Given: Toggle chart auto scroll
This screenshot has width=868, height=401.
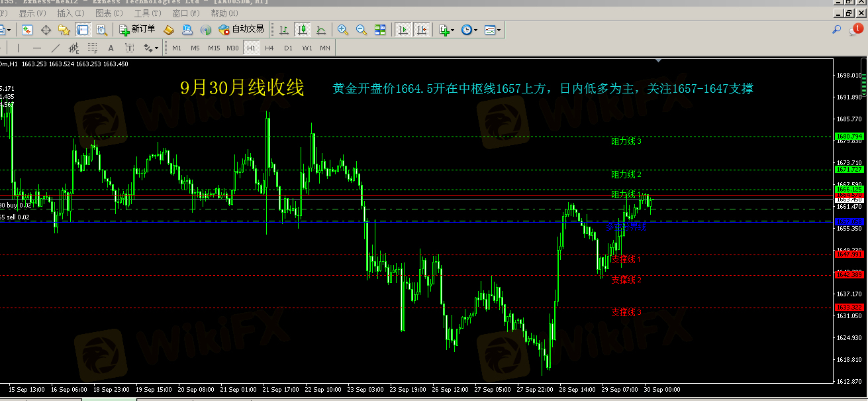Looking at the screenshot, I should point(402,30).
